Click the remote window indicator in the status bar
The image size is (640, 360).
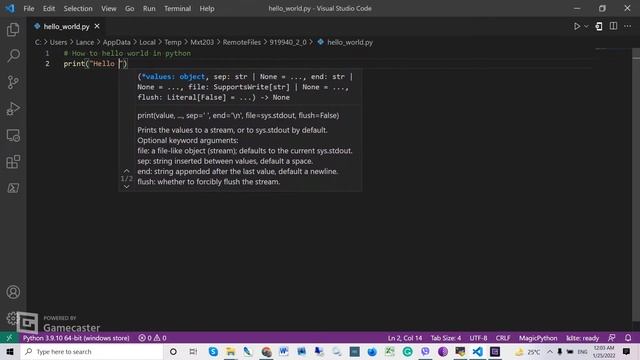[9, 338]
